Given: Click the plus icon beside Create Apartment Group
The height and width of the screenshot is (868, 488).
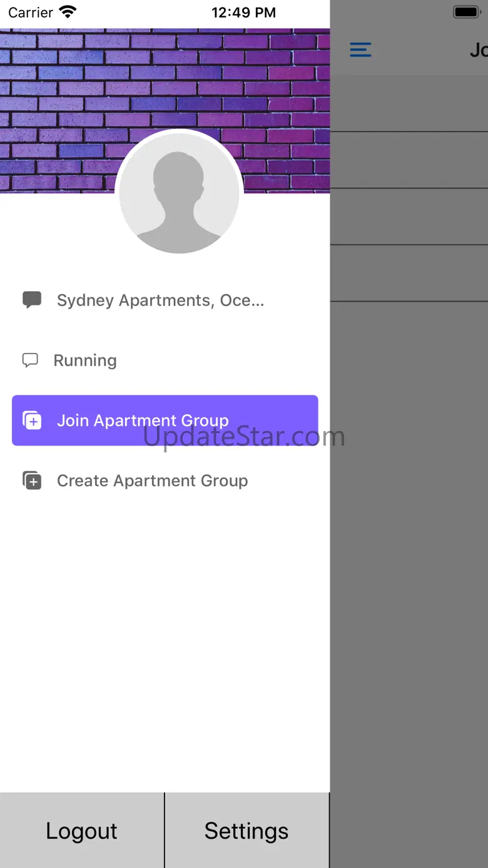Looking at the screenshot, I should 32,481.
